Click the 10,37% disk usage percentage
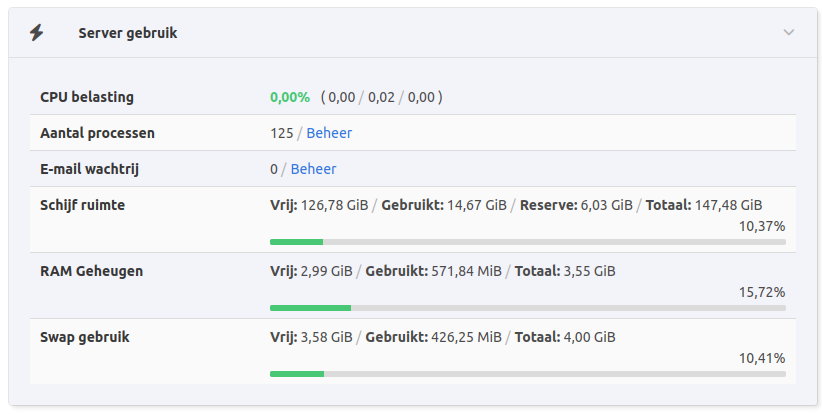The image size is (822, 418). tap(762, 226)
